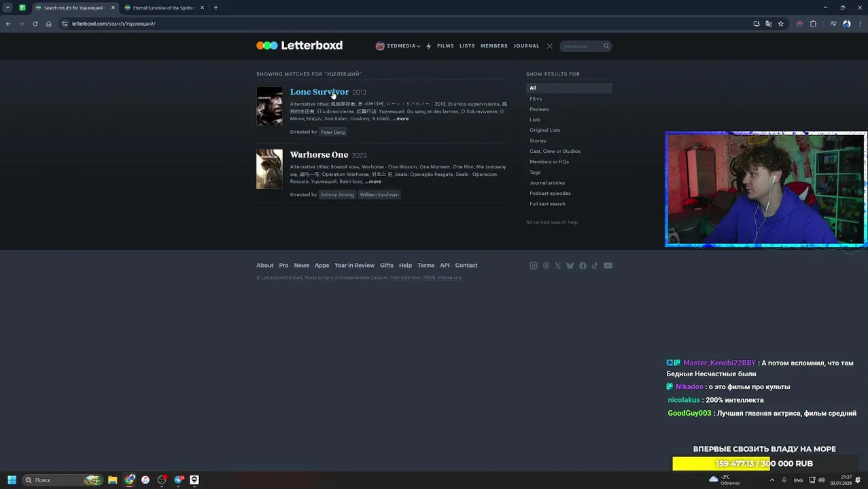Go back in browser history
The height and width of the screenshot is (489, 868).
[x=8, y=24]
